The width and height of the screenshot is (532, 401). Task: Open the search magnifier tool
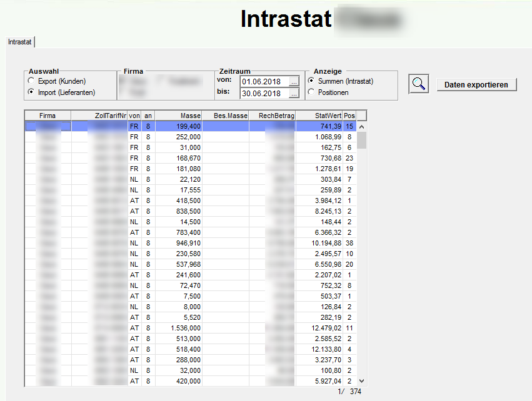tap(418, 83)
